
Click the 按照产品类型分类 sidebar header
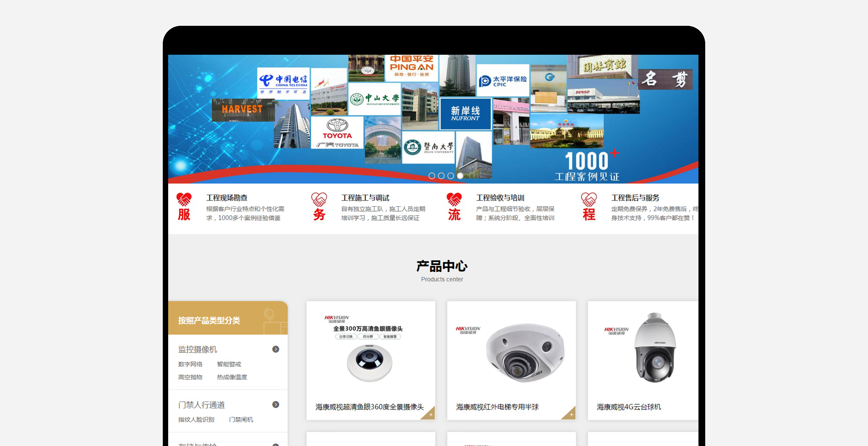[228, 318]
